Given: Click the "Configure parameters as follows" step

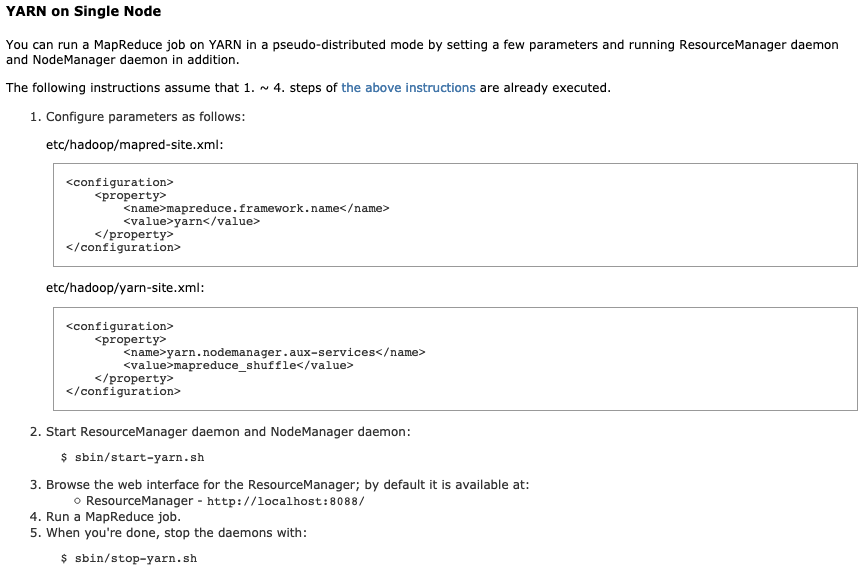Looking at the screenshot, I should (145, 117).
